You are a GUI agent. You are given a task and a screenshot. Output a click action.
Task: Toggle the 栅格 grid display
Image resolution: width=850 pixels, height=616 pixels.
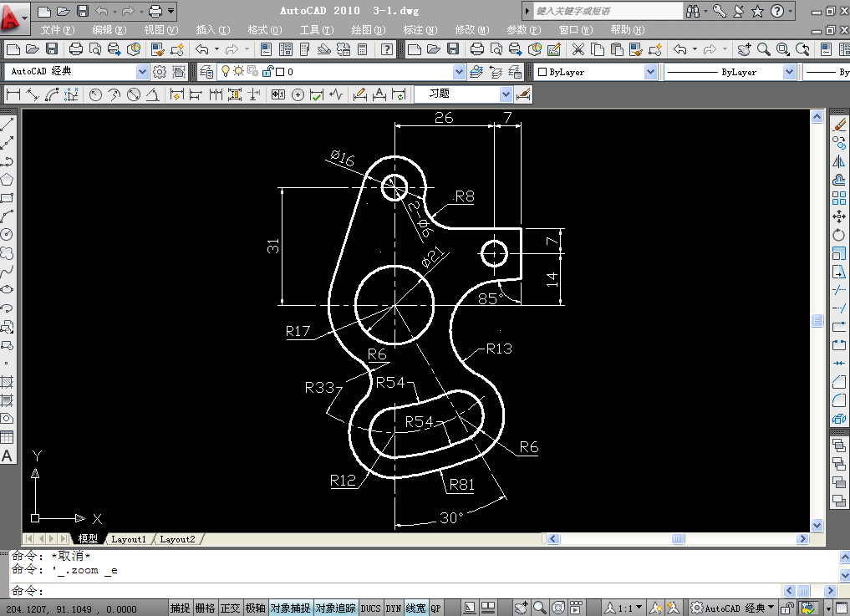(x=205, y=608)
